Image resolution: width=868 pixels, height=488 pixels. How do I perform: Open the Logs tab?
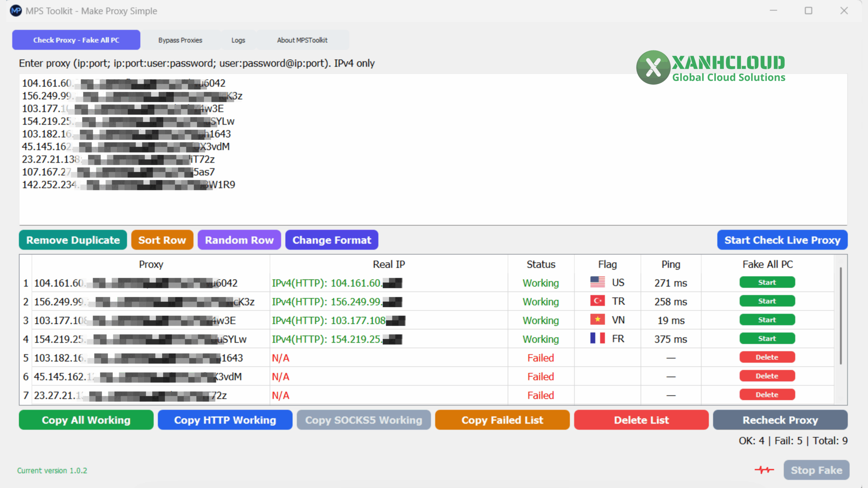pos(238,40)
